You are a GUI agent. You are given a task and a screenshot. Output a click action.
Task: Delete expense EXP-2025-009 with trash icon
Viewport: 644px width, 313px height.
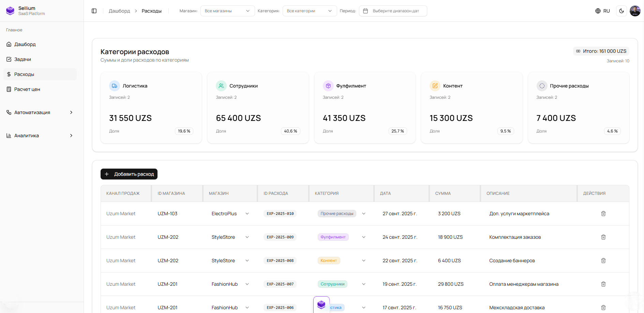tap(603, 237)
